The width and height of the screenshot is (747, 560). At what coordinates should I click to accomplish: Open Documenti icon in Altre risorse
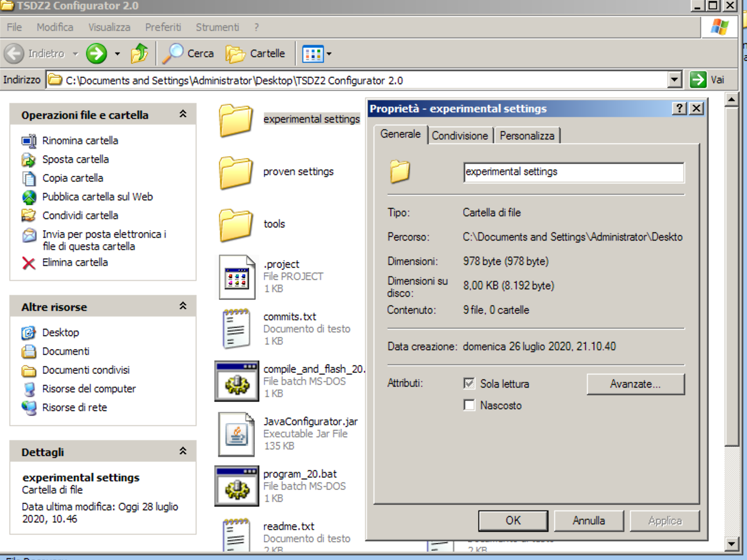coord(29,352)
